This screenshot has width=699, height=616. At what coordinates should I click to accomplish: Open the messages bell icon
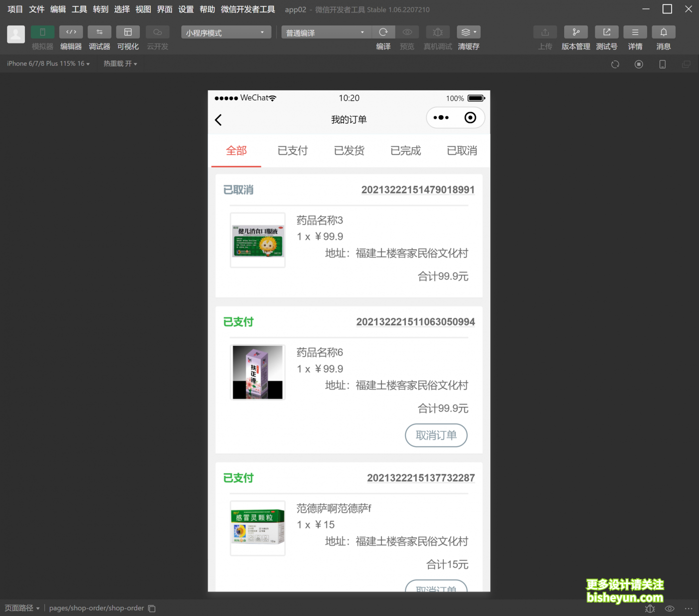click(x=664, y=32)
